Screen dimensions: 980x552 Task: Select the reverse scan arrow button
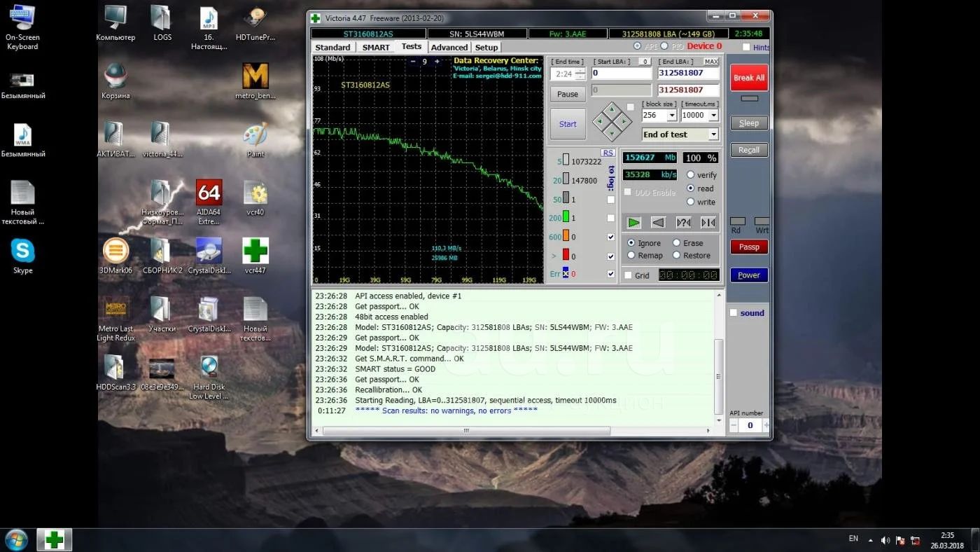658,223
